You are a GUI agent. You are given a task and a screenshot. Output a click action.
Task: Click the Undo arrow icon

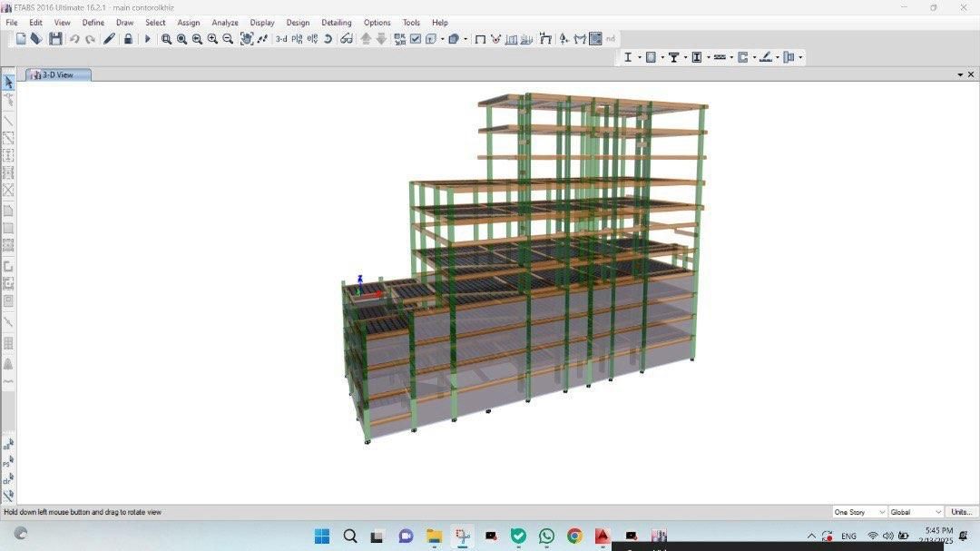click(x=74, y=39)
